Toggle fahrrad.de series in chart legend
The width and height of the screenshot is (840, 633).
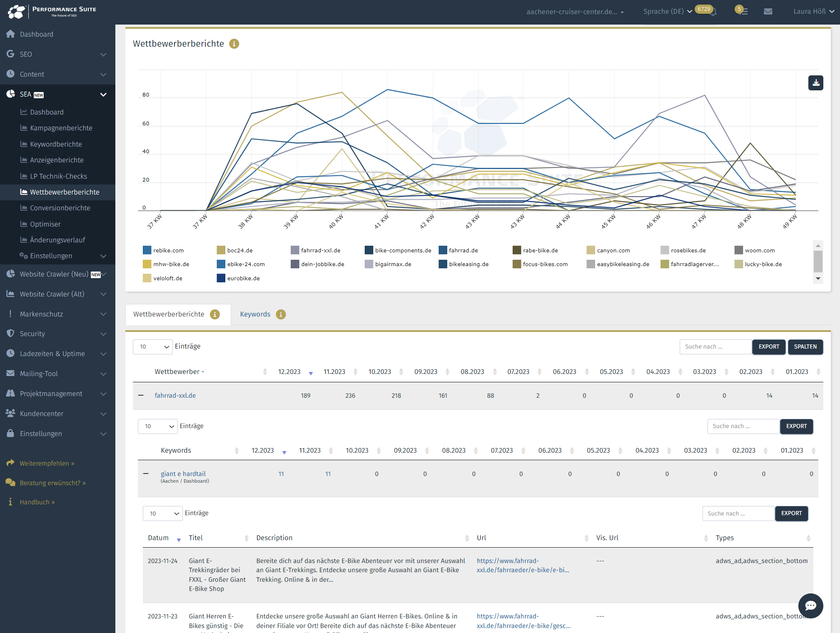(x=458, y=250)
